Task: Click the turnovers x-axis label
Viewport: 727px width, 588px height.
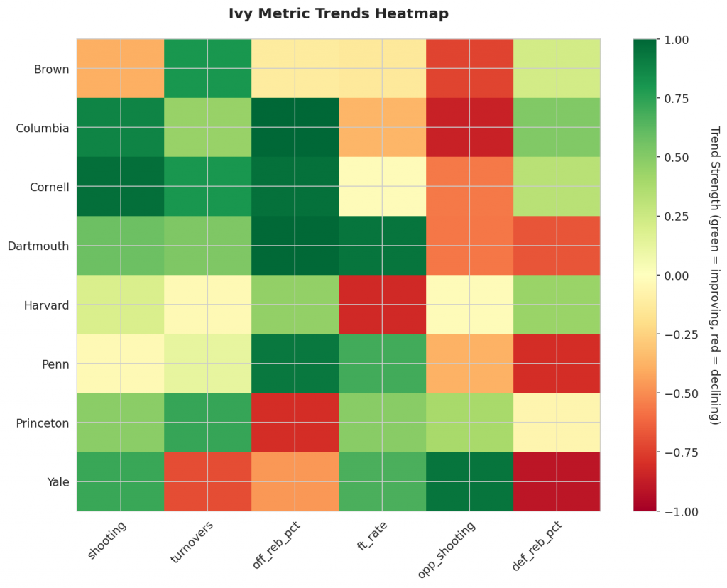Action: pyautogui.click(x=191, y=544)
